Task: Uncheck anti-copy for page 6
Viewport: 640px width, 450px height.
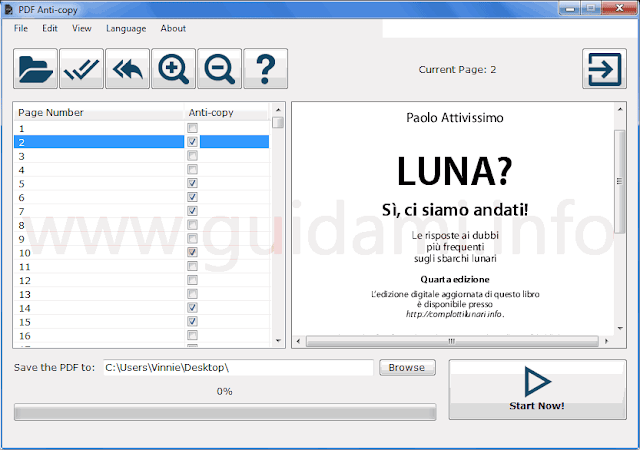Action: pyautogui.click(x=192, y=197)
